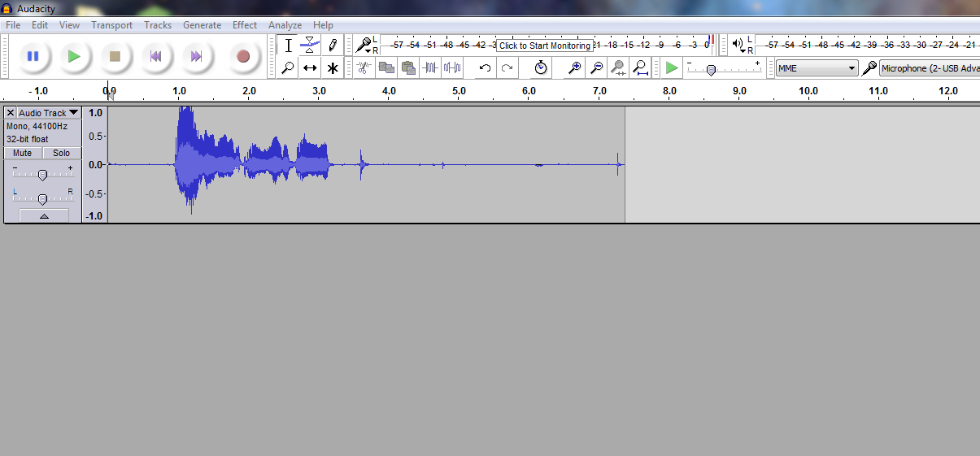Select the pencil Draw tool
Screen dimensions: 980x456
click(332, 46)
